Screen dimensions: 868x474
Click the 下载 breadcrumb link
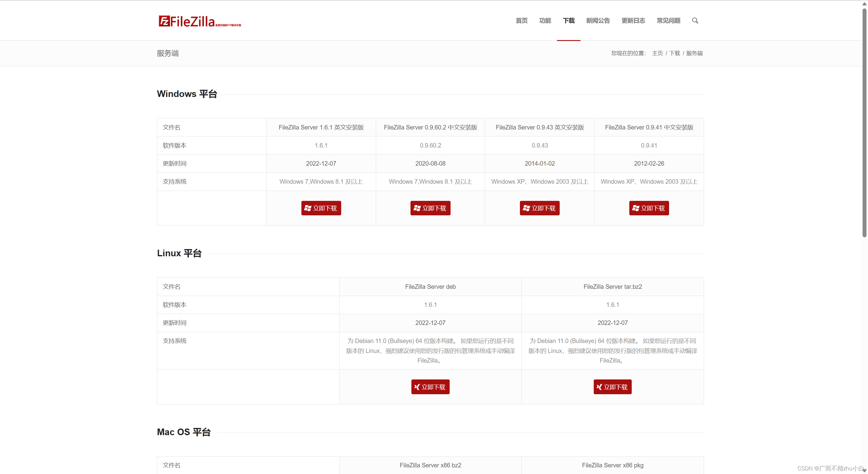point(674,53)
